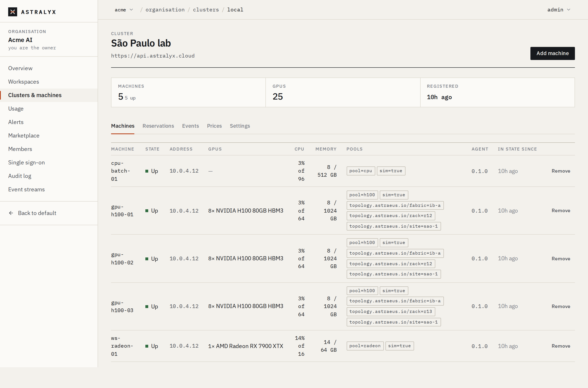Screen dimensions: 588x388
Task: Click the local breadcrumb
Action: (235, 10)
